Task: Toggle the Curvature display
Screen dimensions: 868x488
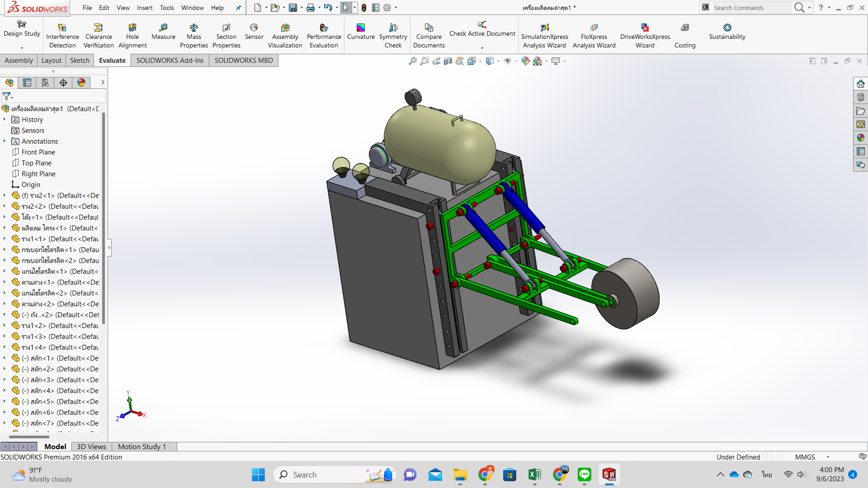Action: coord(360,32)
